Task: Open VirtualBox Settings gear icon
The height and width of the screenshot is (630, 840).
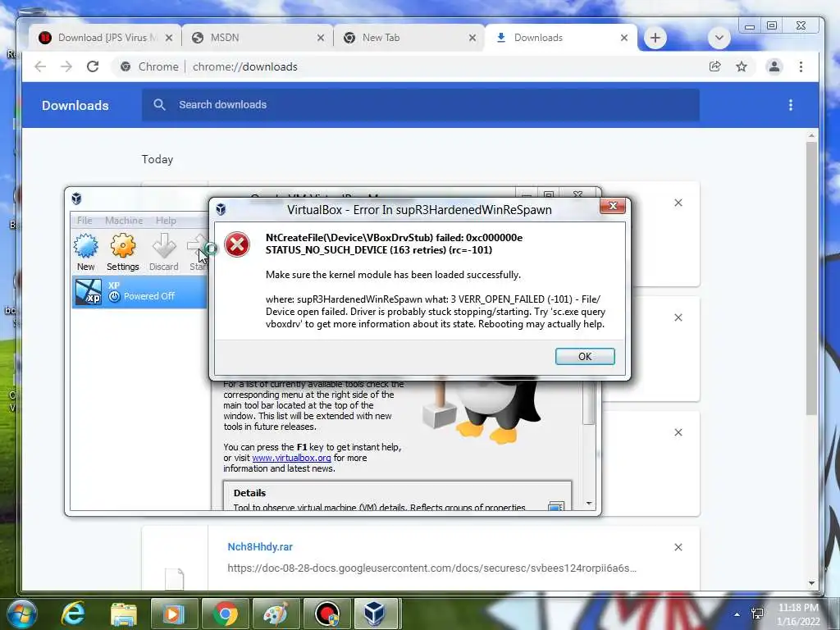Action: [123, 253]
